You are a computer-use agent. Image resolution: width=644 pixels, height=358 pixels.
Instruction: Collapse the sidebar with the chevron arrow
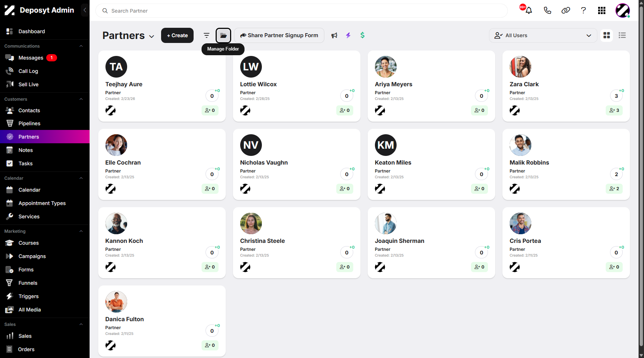[85, 10]
